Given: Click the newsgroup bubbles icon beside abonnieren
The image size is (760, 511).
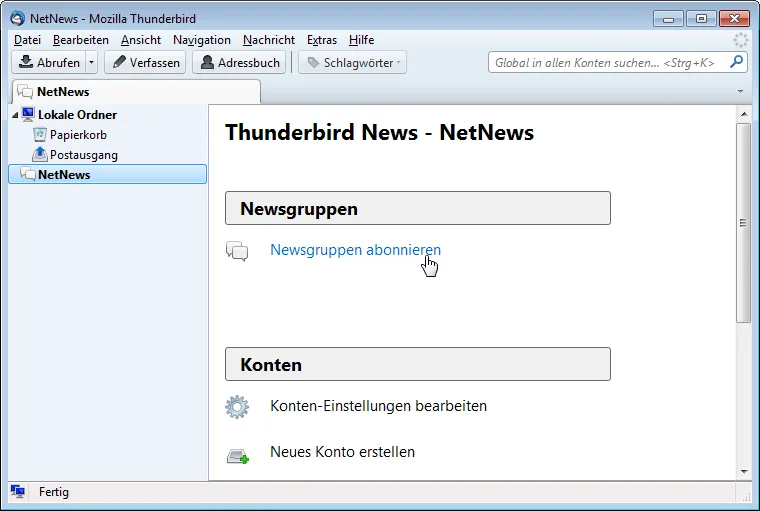Looking at the screenshot, I should click(x=237, y=251).
